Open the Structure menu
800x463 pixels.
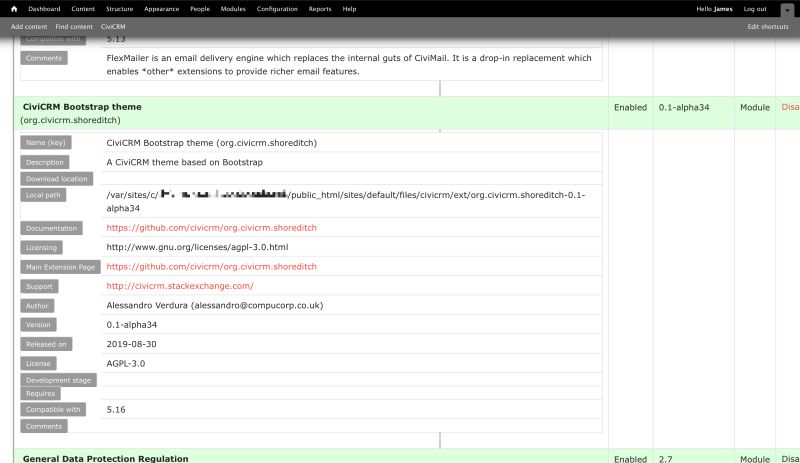pos(119,9)
